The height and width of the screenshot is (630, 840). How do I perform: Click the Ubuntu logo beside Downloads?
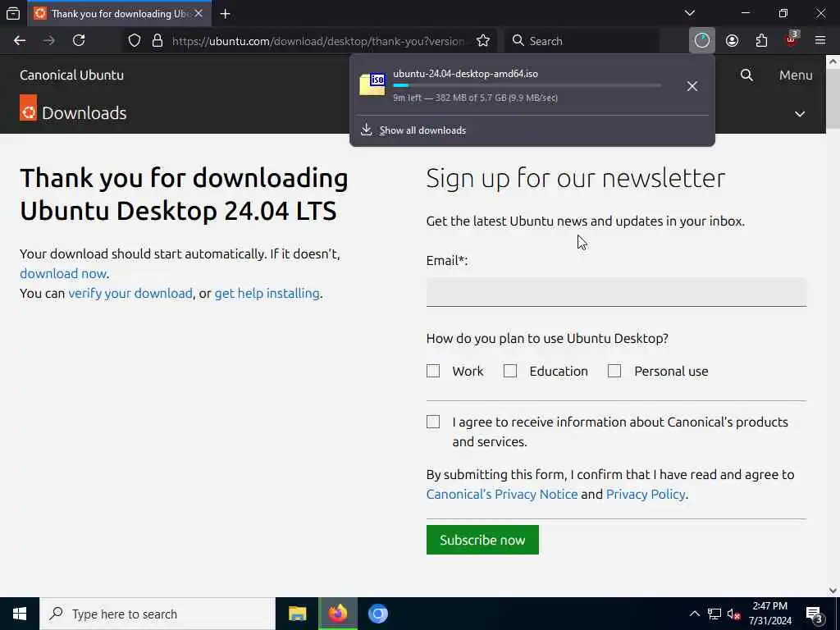pos(29,107)
